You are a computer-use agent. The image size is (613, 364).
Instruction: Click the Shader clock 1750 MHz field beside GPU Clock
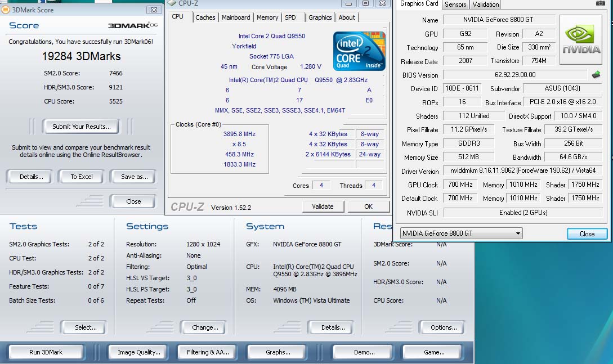(x=585, y=185)
